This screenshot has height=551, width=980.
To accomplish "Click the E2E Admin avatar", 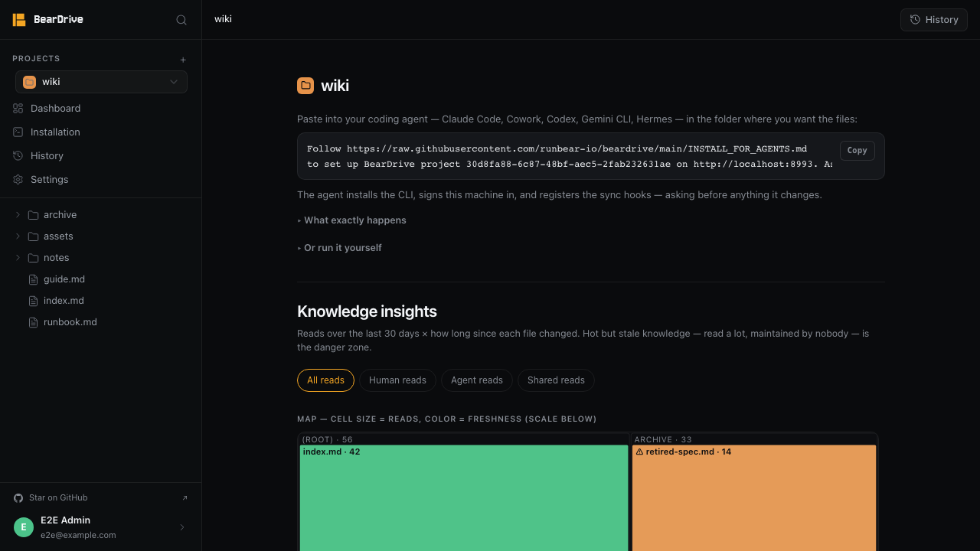I will 24,527.
